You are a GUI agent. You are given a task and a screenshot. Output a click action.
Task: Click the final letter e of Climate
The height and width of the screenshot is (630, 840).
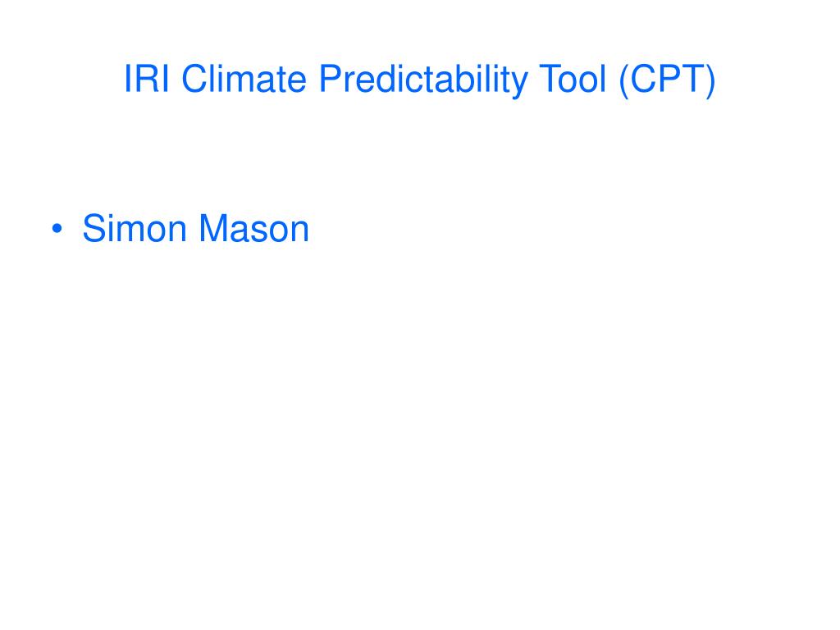tap(297, 83)
